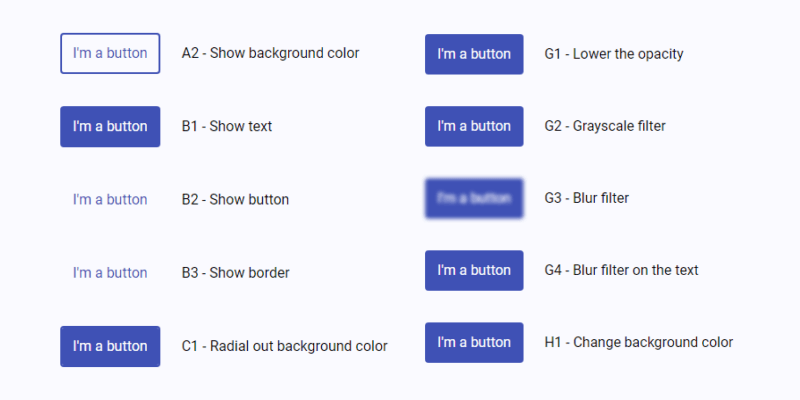Screen dimensions: 800x400
Task: Click the borderless button beside B2 - Show button
Action: click(110, 199)
